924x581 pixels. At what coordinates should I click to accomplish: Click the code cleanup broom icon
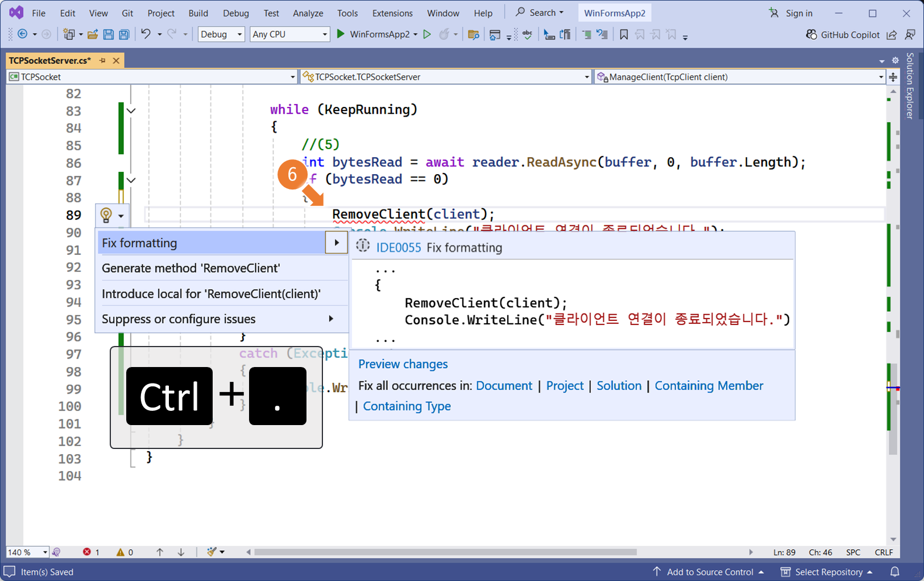(x=212, y=551)
